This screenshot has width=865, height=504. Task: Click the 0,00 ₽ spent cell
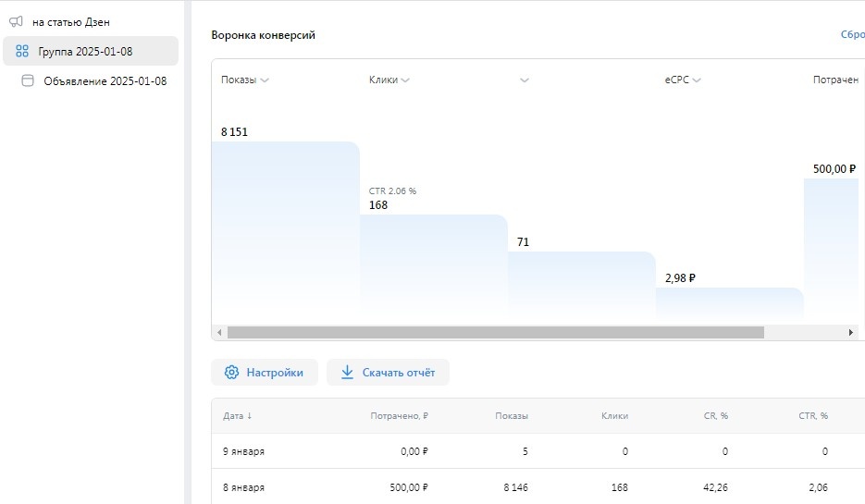[x=414, y=451]
